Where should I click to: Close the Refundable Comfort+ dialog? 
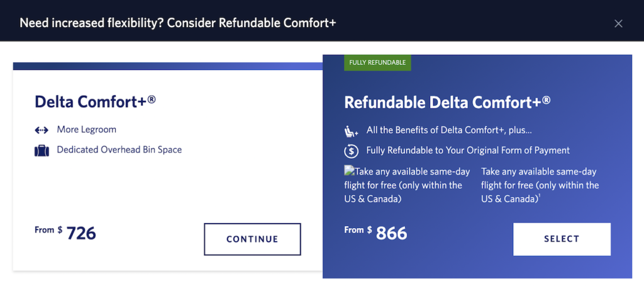coord(618,23)
